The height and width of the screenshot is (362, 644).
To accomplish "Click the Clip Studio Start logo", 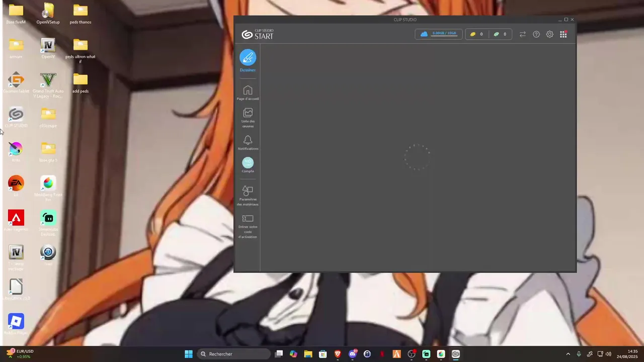I will [x=258, y=34].
